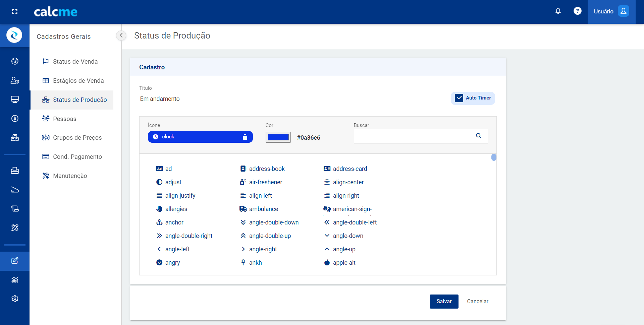Collapse the Cadastros Gerais side panel

[x=121, y=35]
